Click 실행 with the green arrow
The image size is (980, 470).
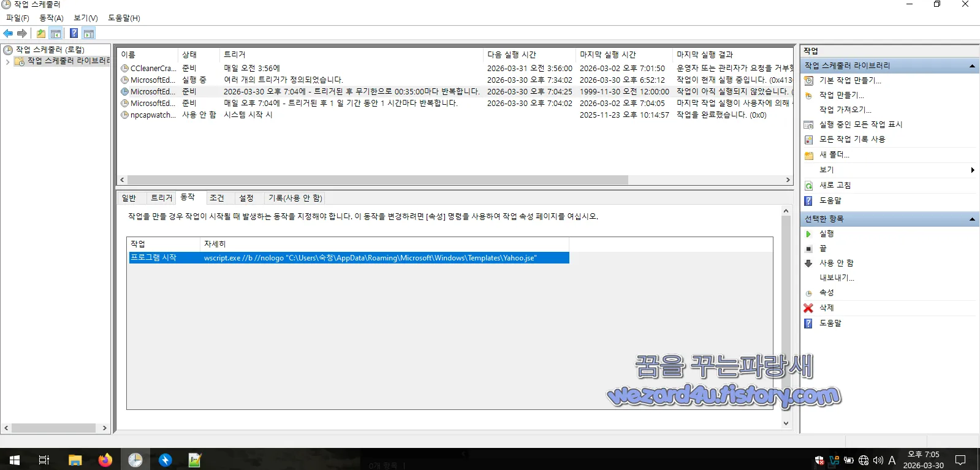[x=827, y=233]
